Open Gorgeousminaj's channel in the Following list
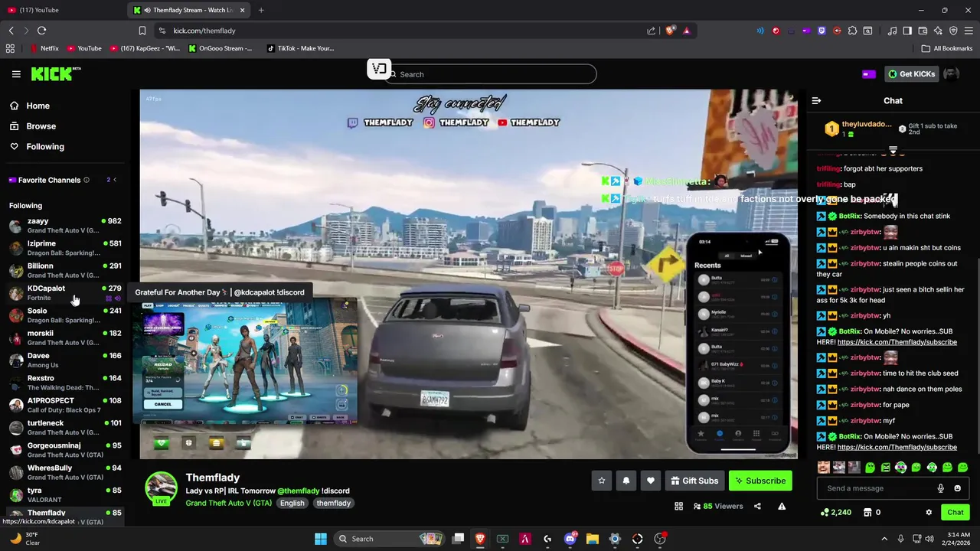This screenshot has height=551, width=980. pos(64,450)
